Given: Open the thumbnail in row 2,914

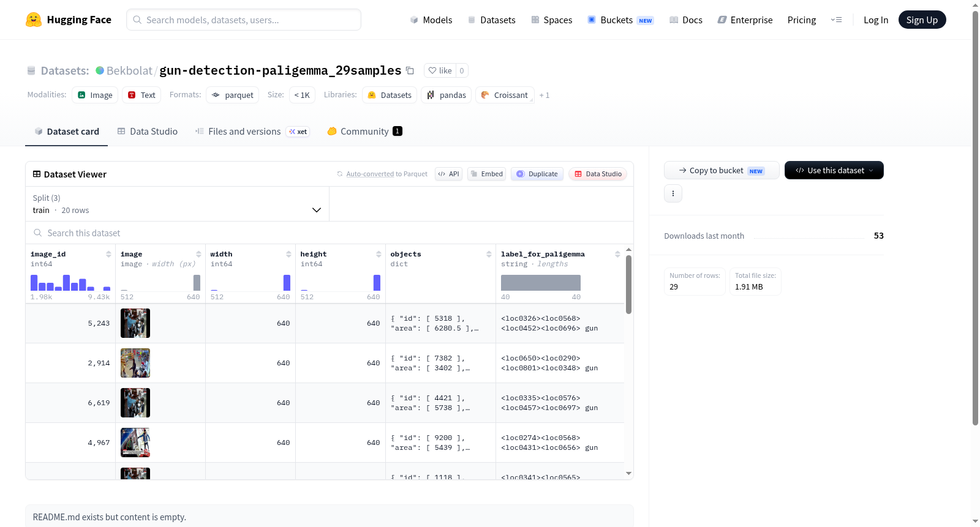Looking at the screenshot, I should [135, 363].
